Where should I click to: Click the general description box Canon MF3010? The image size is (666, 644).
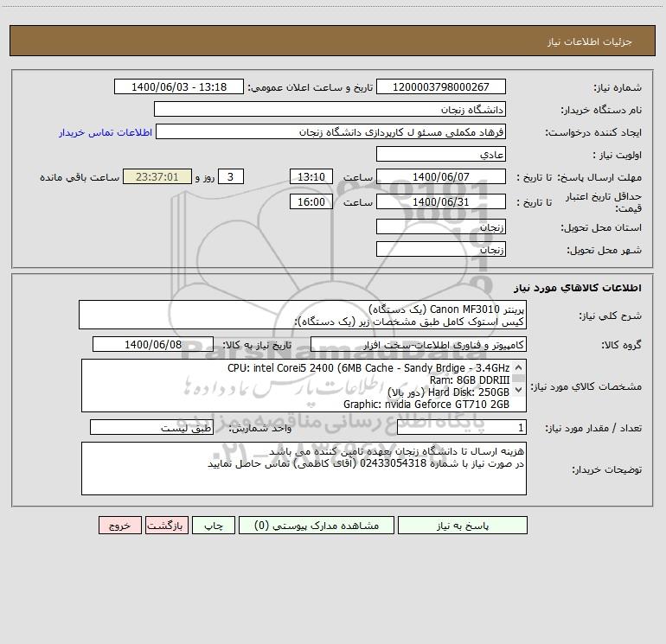point(303,315)
